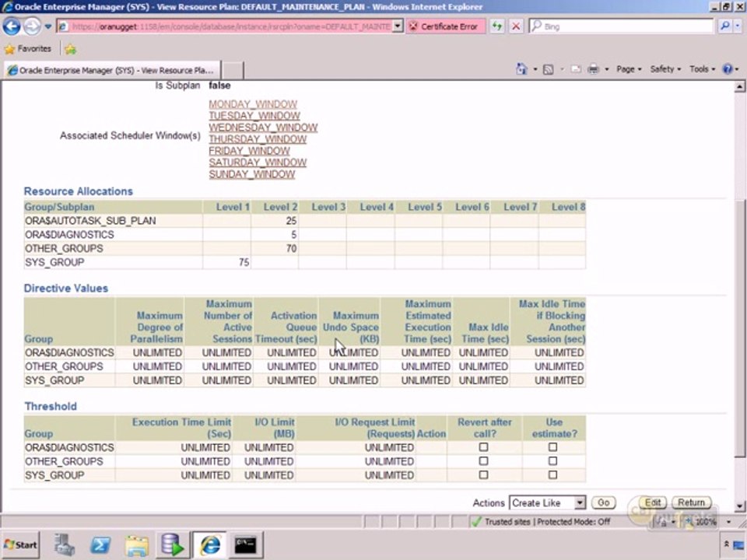Click ORA$AUTOTASK_SUB_PLAN in Resource Allocations
The width and height of the screenshot is (747, 560).
coord(90,221)
